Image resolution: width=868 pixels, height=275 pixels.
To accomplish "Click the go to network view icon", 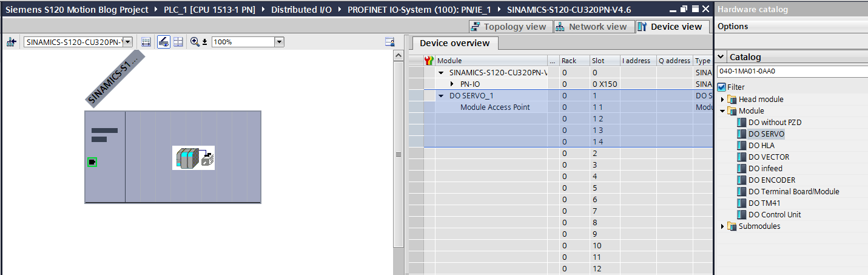I will [10, 42].
